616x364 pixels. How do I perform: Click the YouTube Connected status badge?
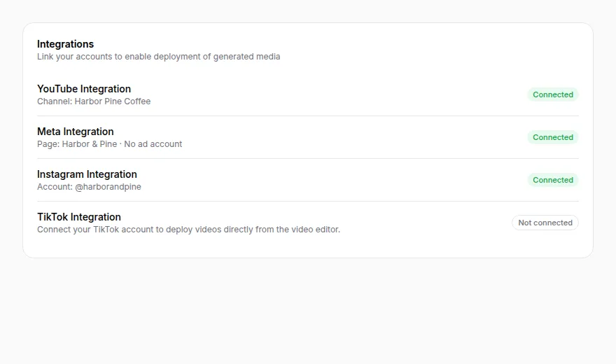(x=553, y=94)
